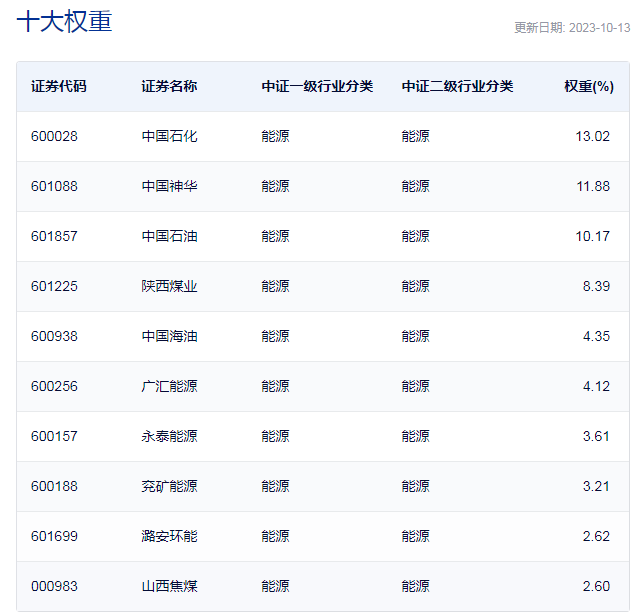Click 能源 first-level industry in 广汇能源 row

(275, 386)
